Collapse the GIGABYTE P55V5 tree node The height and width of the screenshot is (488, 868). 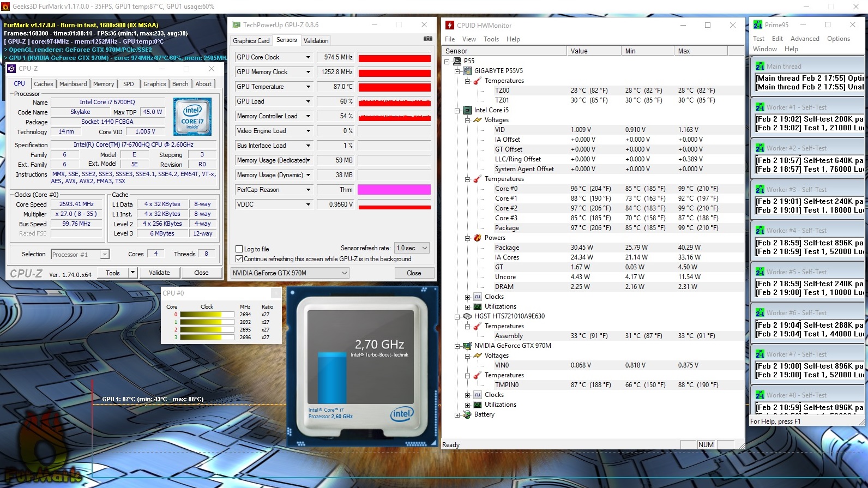[x=457, y=71]
